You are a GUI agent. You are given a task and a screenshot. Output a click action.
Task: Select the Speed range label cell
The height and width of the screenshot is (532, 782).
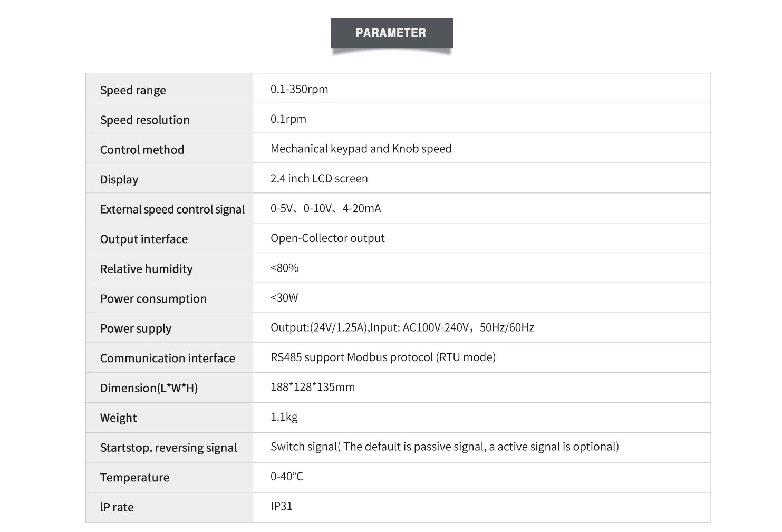click(x=133, y=90)
